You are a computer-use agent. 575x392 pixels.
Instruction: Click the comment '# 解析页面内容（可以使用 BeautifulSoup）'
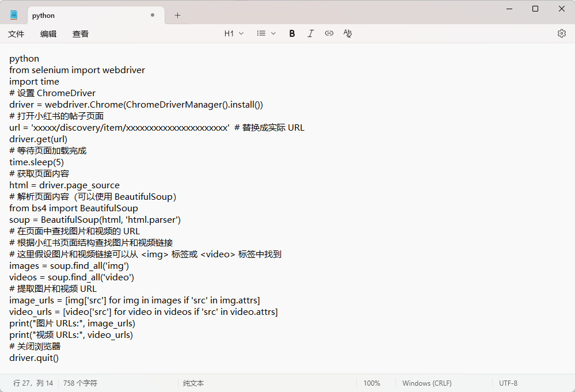coord(93,197)
